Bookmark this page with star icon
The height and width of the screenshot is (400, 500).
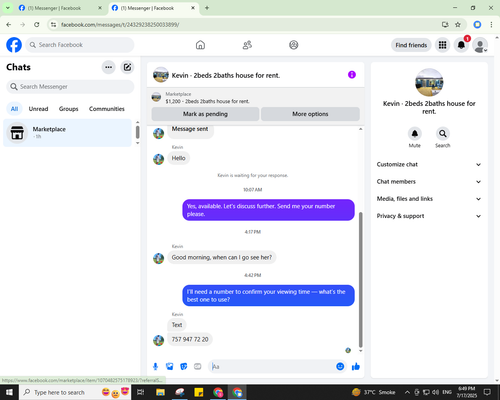(x=458, y=25)
